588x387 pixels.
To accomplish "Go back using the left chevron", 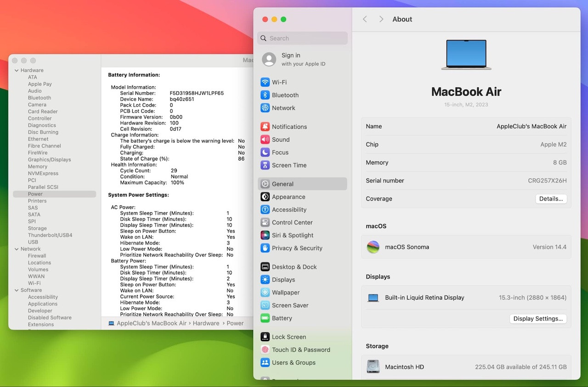I will [365, 19].
